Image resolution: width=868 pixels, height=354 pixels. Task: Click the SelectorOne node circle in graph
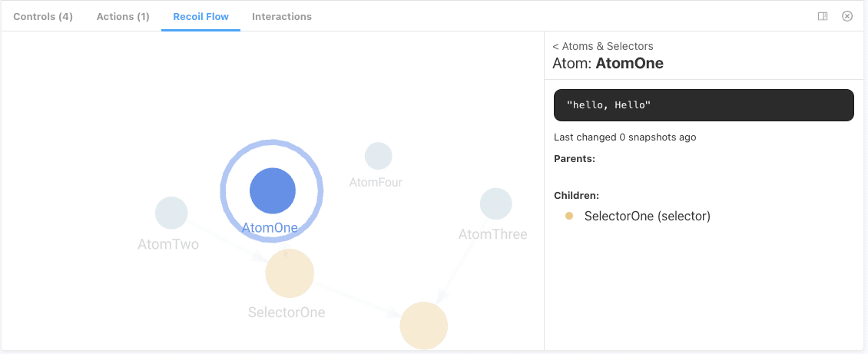point(290,273)
